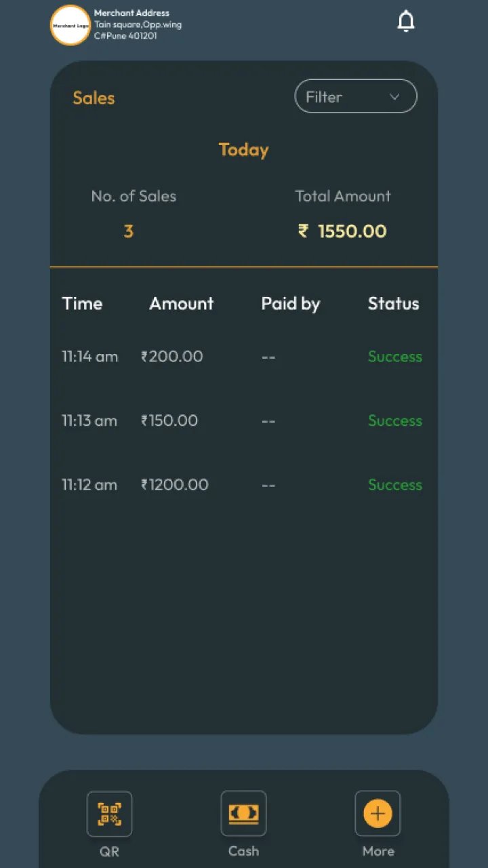Tap the QR label in the bottom bar
The width and height of the screenshot is (488, 868).
(x=109, y=851)
